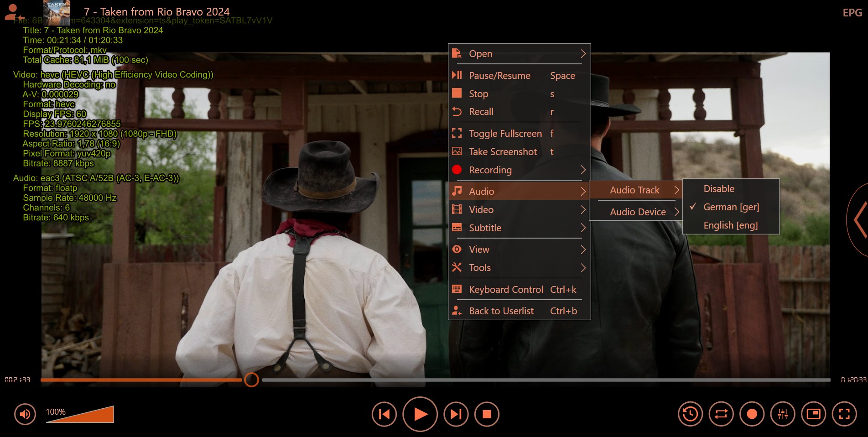
Task: Select Stop in the context menu
Action: coord(519,94)
